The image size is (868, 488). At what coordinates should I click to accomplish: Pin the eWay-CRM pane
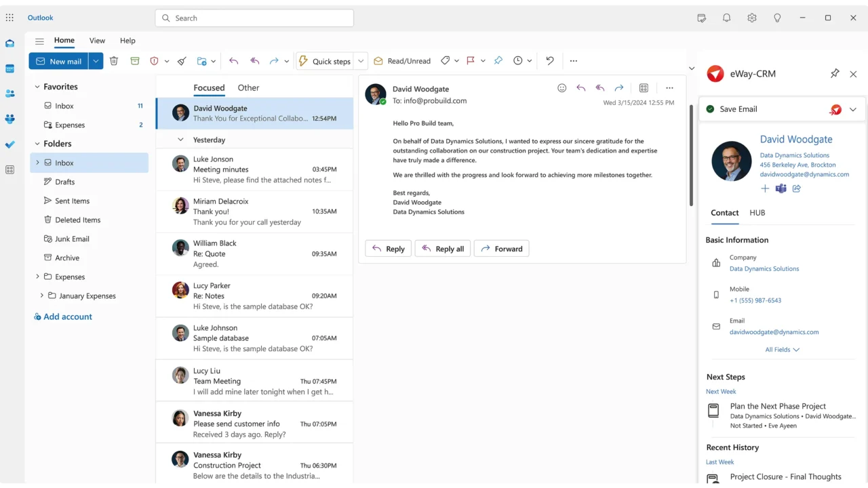click(x=835, y=74)
